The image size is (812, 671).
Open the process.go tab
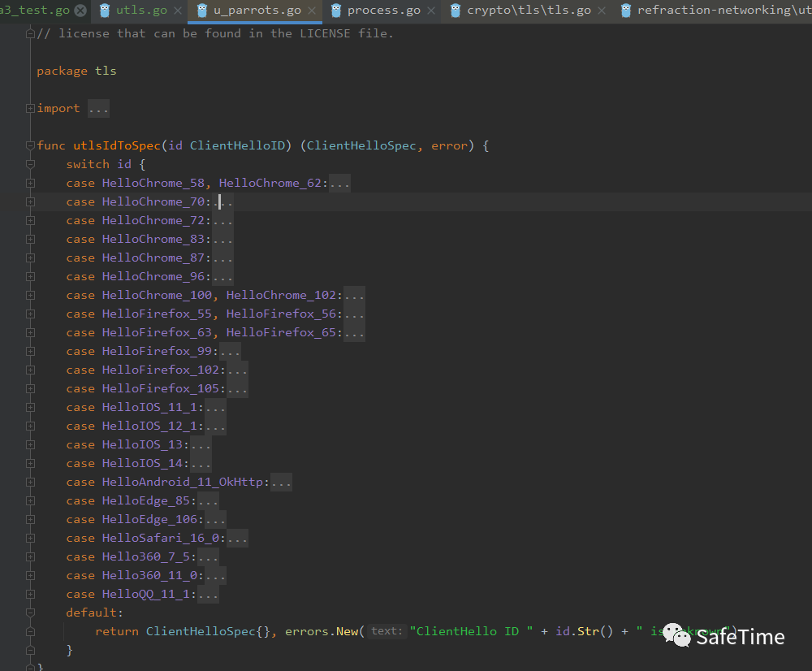point(383,11)
